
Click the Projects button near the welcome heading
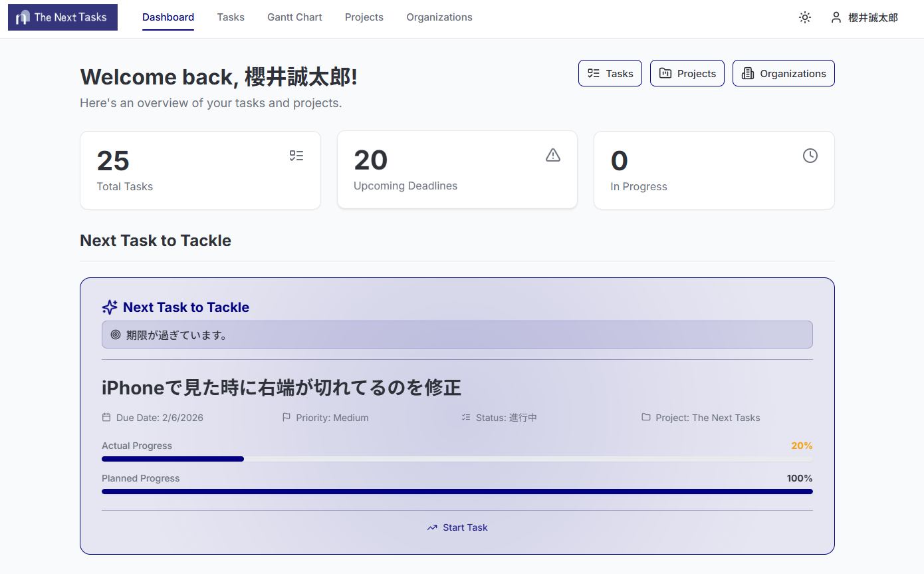[687, 73]
